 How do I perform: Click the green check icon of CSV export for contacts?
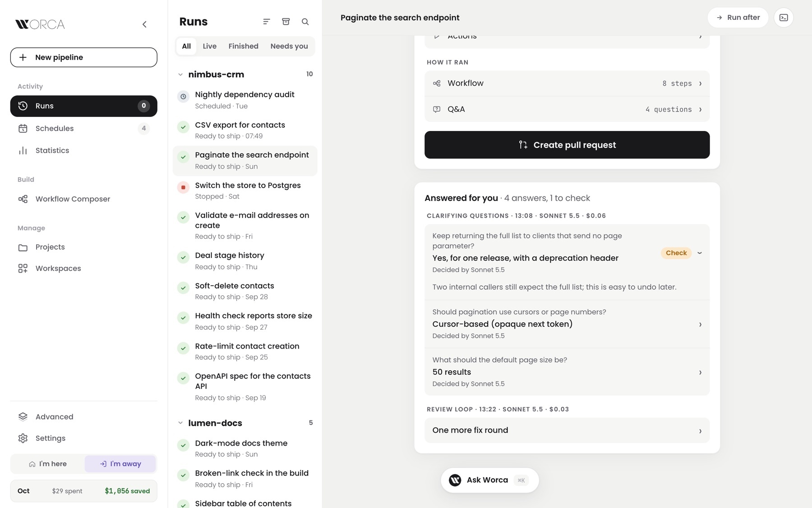(x=183, y=127)
